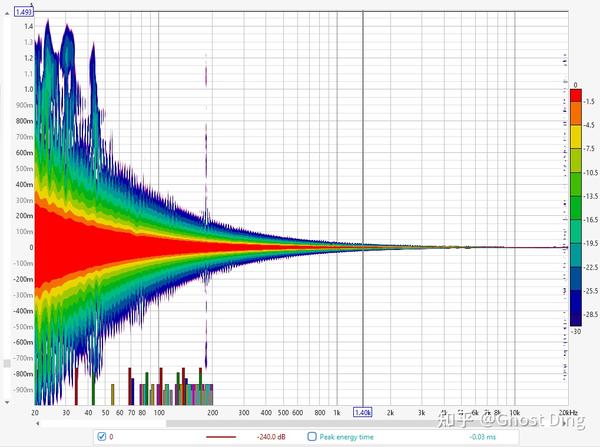Uncheck the trace 0 checkbox
The height and width of the screenshot is (447, 600).
tap(101, 437)
